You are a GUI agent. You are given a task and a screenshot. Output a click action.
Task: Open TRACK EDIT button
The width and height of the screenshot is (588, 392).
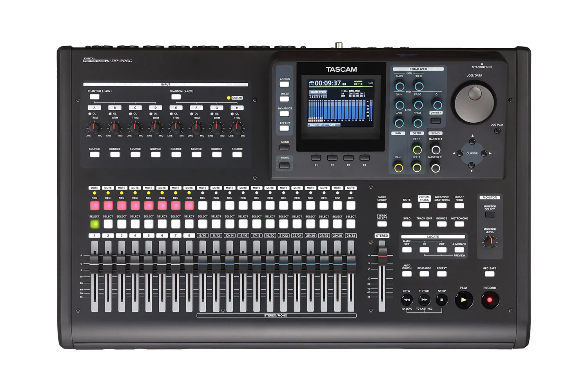(424, 224)
